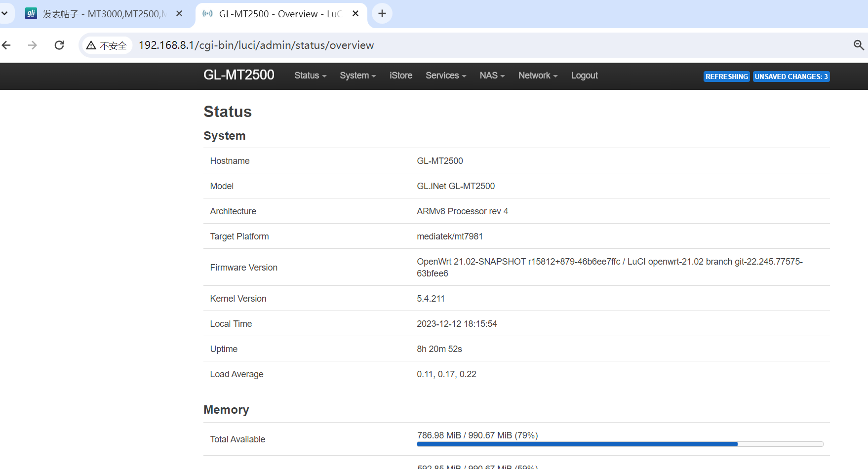Expand the Network dropdown menu
The image size is (868, 469).
click(x=538, y=76)
